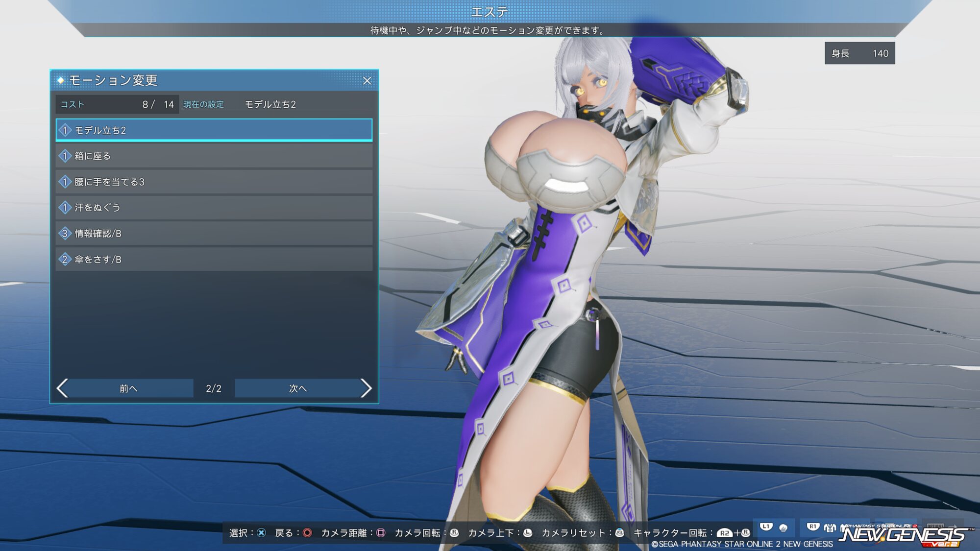Viewport: 980px width, 551px height.
Task: Click the R3 icon for カメラリセット
Action: tap(619, 533)
